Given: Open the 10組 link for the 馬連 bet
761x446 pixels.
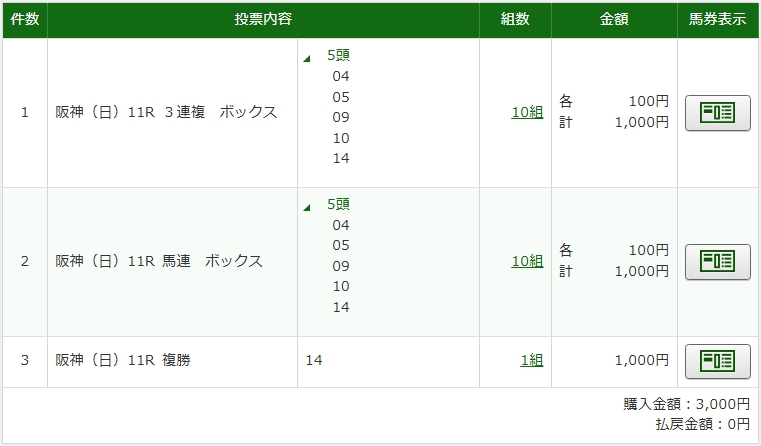Looking at the screenshot, I should 527,262.
